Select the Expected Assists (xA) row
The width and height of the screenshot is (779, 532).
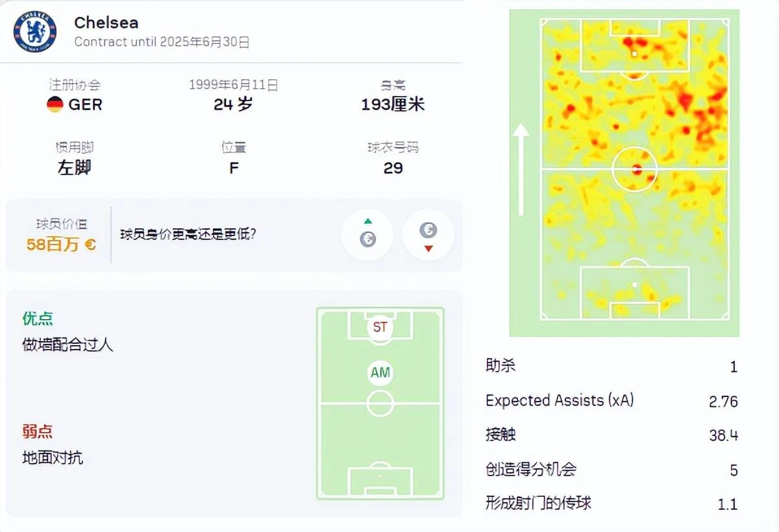pyautogui.click(x=612, y=401)
